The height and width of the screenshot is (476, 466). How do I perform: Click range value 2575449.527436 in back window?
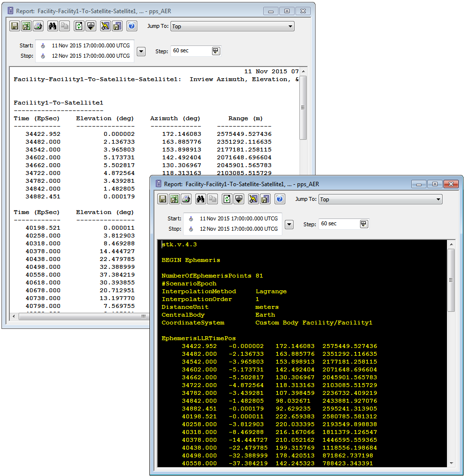coord(244,134)
